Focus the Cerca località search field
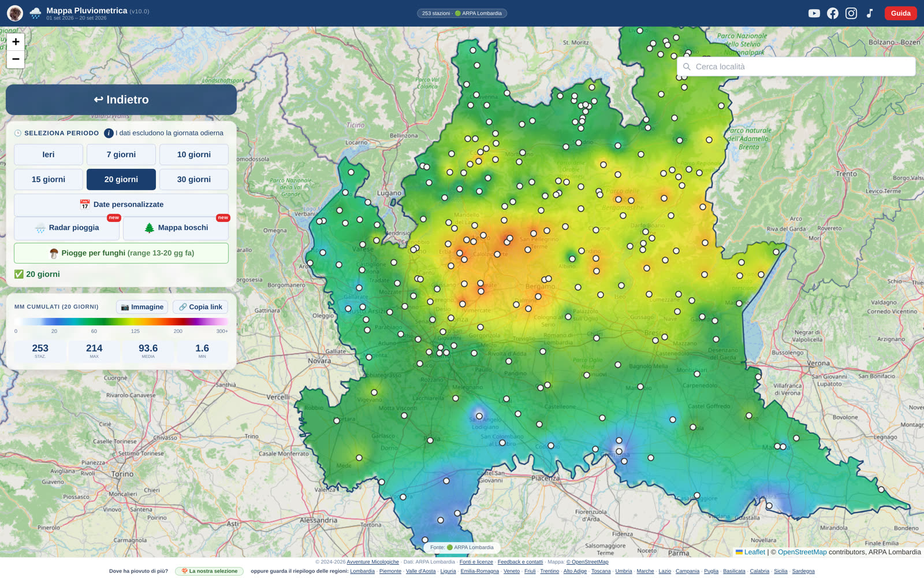 click(796, 66)
